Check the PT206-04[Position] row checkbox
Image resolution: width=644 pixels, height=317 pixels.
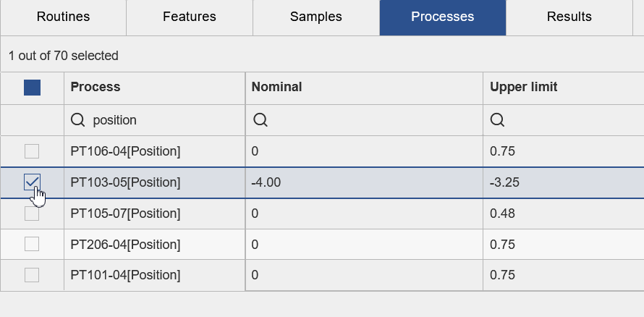32,245
